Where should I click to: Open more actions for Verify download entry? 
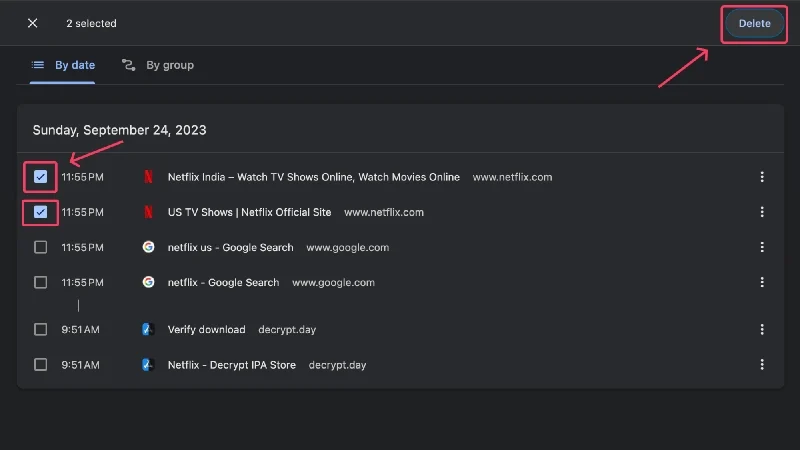pos(762,330)
